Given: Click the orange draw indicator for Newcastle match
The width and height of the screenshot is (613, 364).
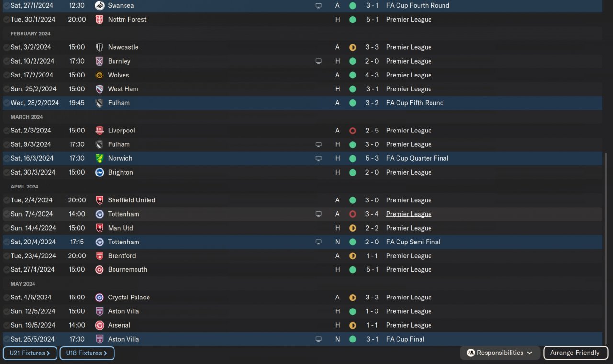Looking at the screenshot, I should pos(352,47).
